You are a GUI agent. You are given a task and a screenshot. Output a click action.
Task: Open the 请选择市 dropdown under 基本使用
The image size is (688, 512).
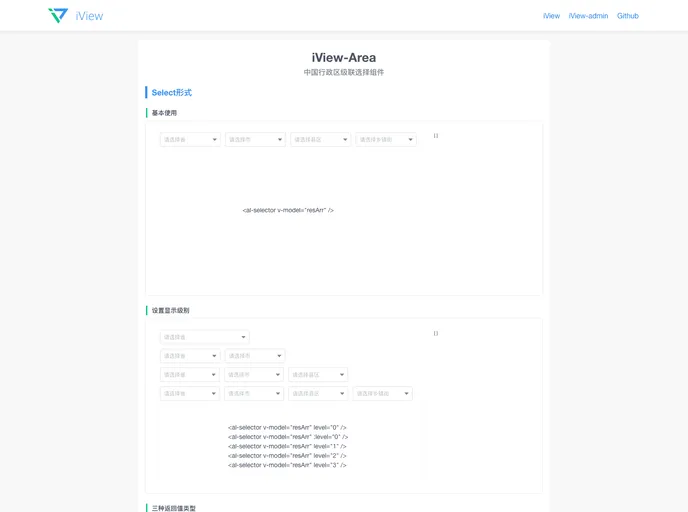point(255,140)
